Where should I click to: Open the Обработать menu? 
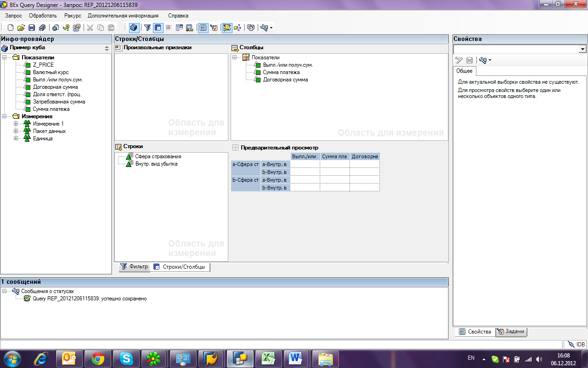pos(43,16)
